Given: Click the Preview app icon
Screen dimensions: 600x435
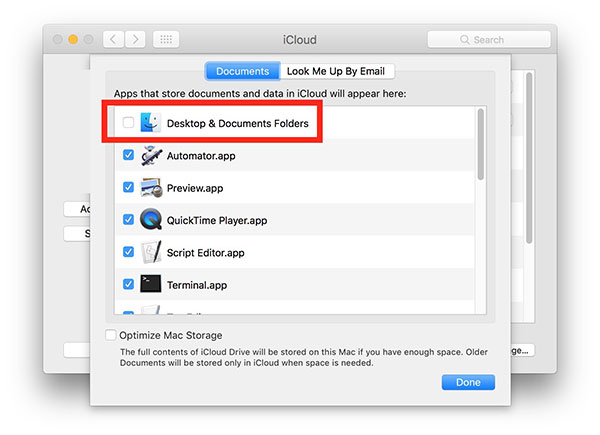Looking at the screenshot, I should coord(151,187).
